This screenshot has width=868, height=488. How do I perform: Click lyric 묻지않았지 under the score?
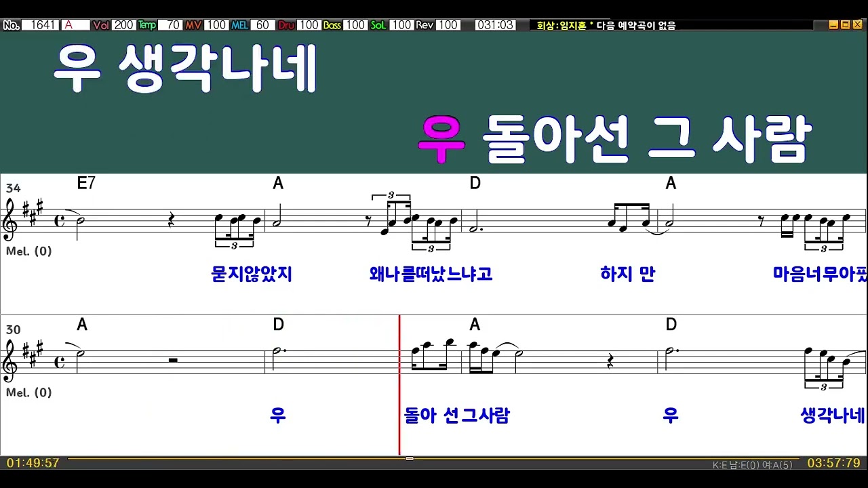click(x=252, y=274)
